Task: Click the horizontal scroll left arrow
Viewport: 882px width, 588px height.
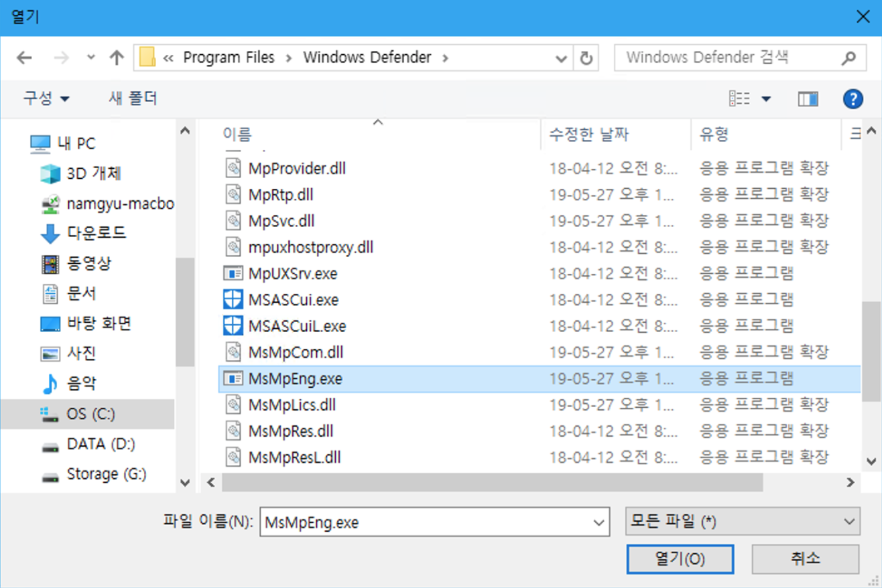Action: click(210, 482)
